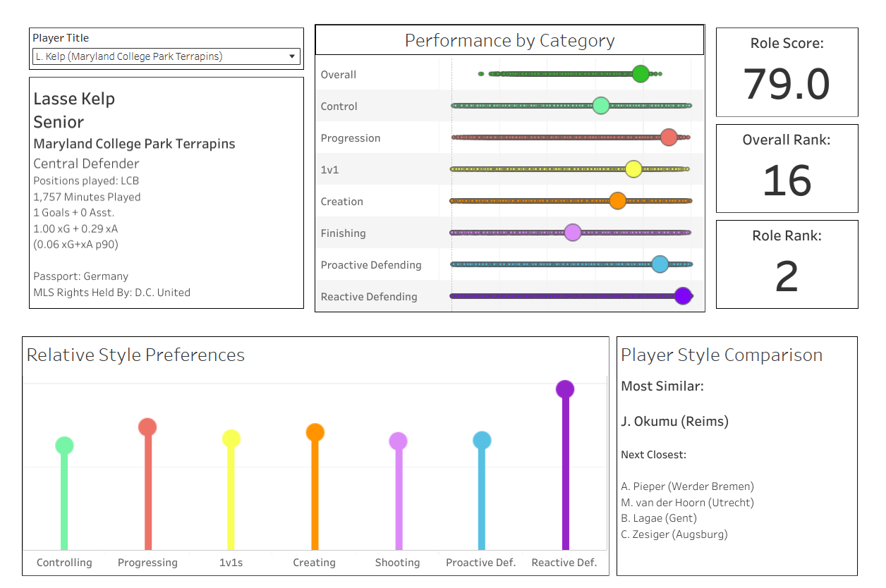Click the dropdown arrow beside L. Kelp
Screen dimensions: 886x588
pyautogui.click(x=292, y=56)
